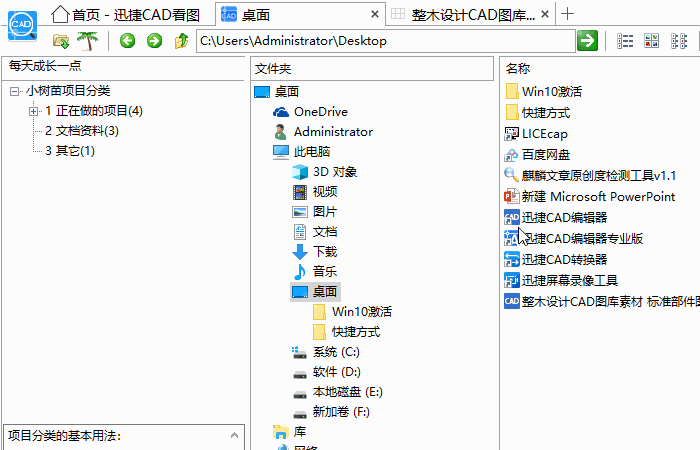
Task: Click the 百度网盘 shortcut icon
Action: pyautogui.click(x=512, y=154)
